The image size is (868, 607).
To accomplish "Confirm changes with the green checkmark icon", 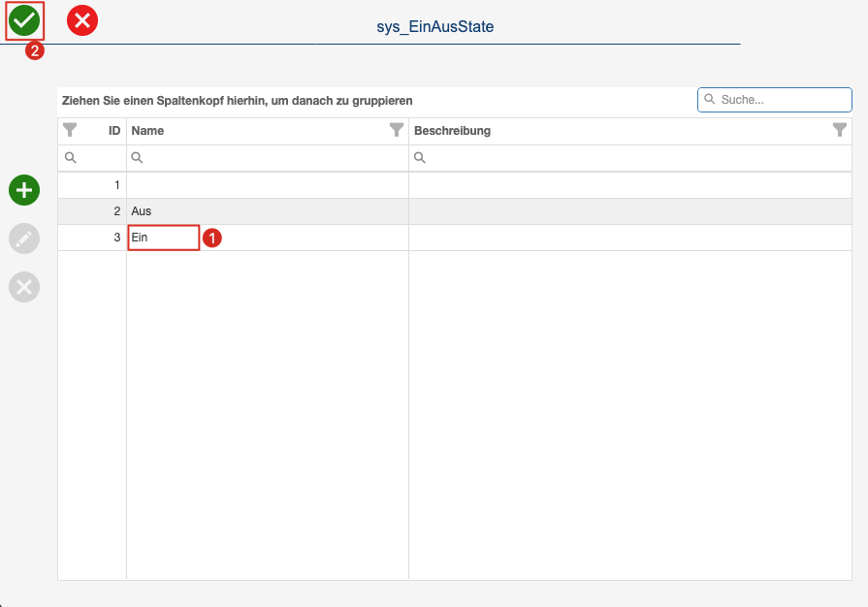I will tap(24, 20).
